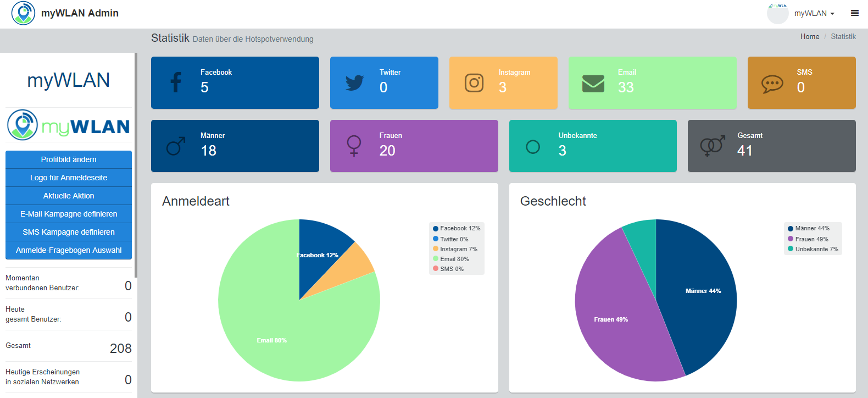
Task: Click the Geschlecht chart heading
Action: tap(553, 201)
